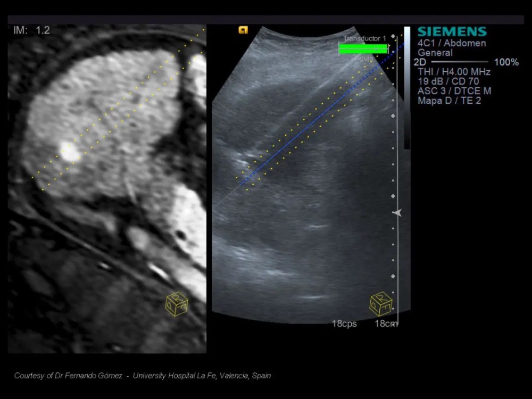
Task: Click orientation cube on the ultrasound image
Action: [x=381, y=305]
